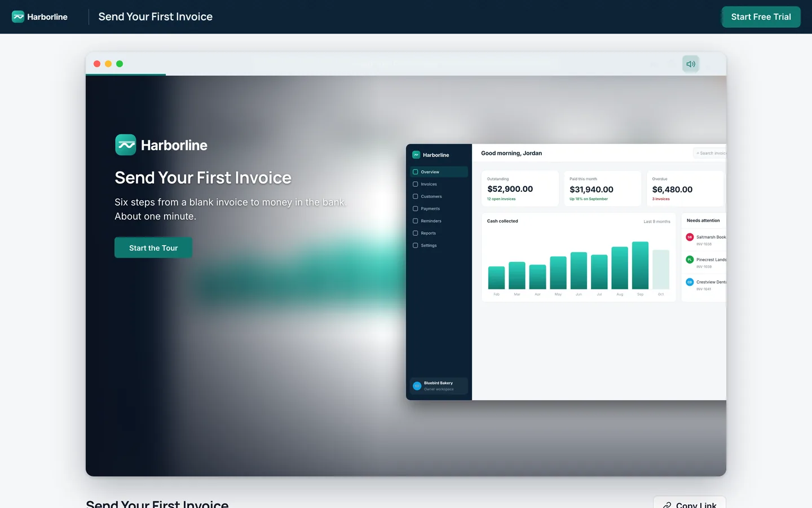Click the teal tour progress bar

(126, 75)
